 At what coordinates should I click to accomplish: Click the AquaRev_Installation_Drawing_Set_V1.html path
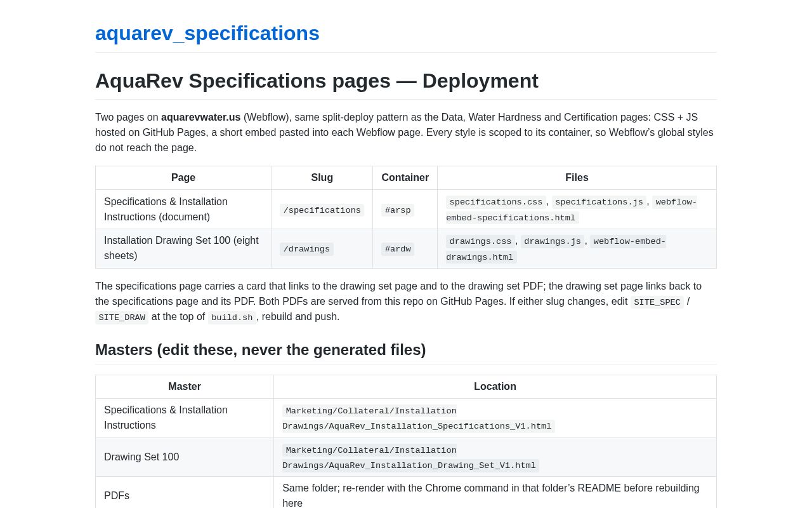tap(410, 458)
